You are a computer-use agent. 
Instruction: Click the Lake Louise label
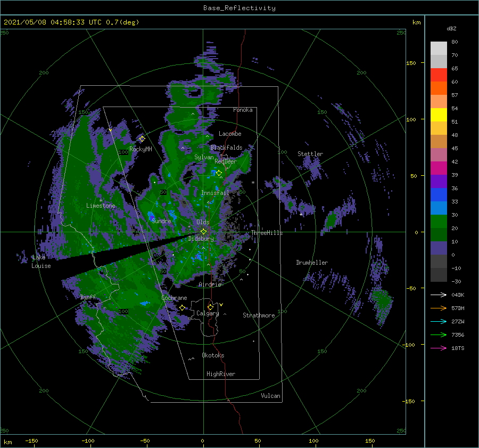pos(41,262)
